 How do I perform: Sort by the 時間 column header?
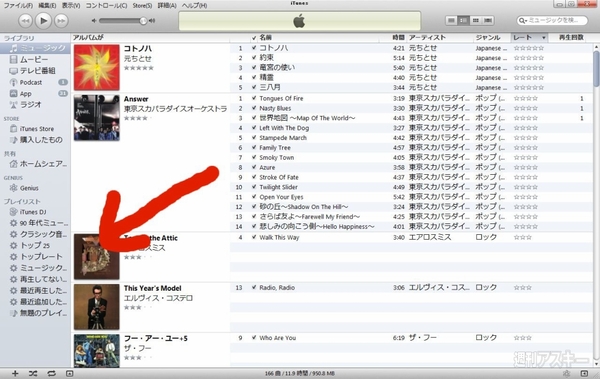click(x=398, y=38)
